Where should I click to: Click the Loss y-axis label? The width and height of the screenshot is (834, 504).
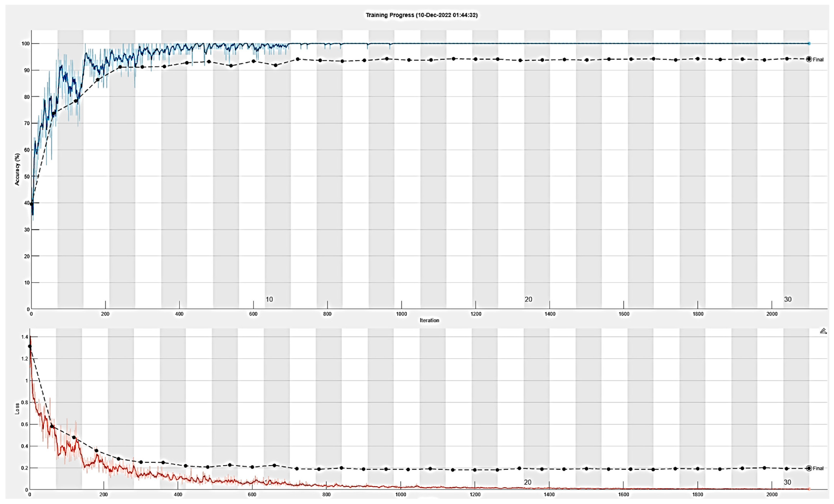17,409
